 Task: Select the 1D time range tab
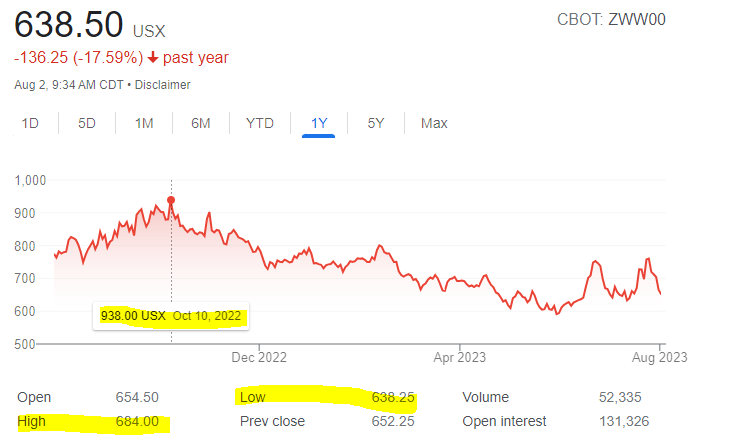(30, 123)
